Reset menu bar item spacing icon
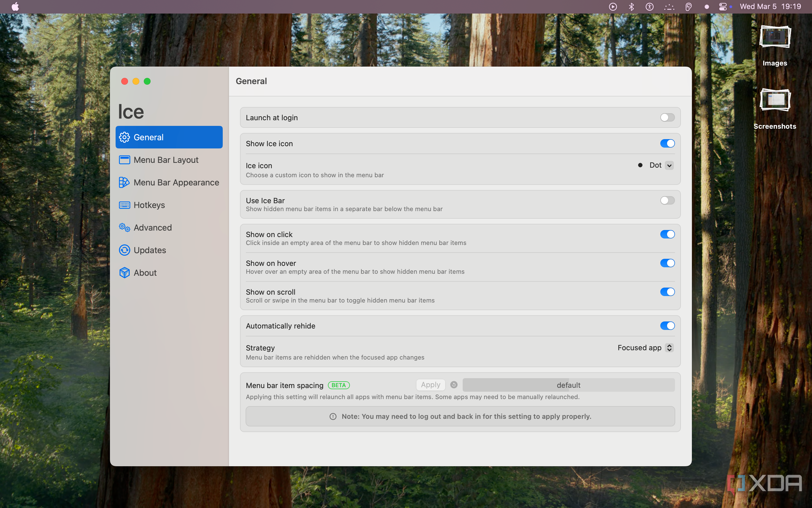 pyautogui.click(x=454, y=385)
